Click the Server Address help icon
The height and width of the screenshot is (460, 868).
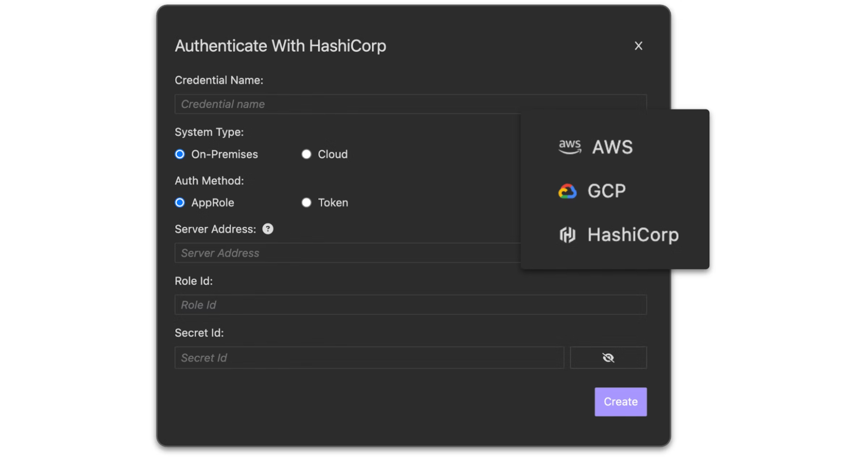click(268, 229)
